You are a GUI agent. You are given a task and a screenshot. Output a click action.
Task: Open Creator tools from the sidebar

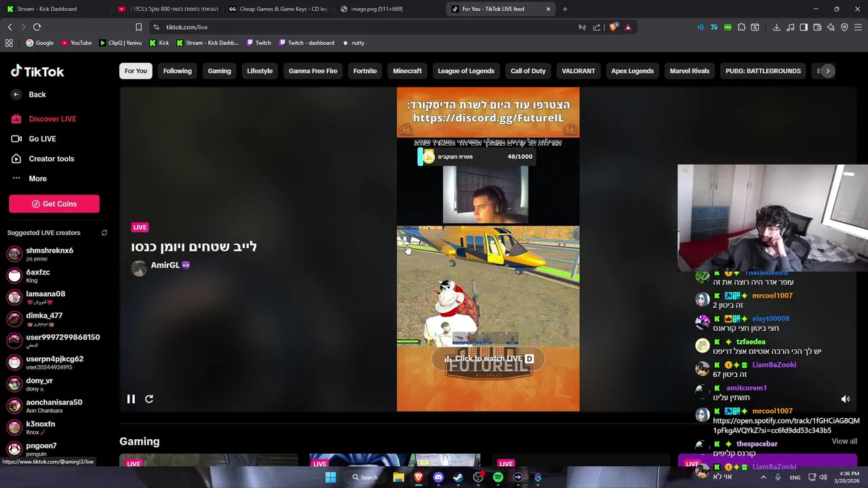[x=43, y=159]
